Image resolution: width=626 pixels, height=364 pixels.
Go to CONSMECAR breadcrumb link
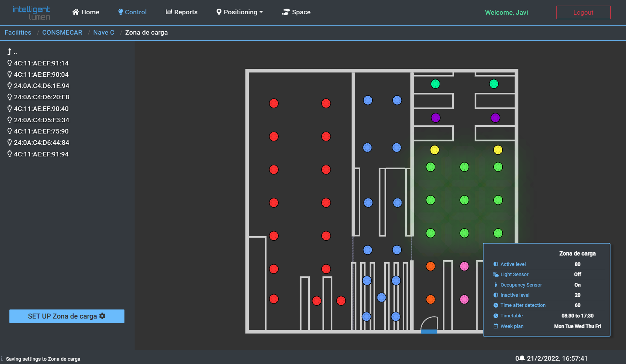point(62,32)
